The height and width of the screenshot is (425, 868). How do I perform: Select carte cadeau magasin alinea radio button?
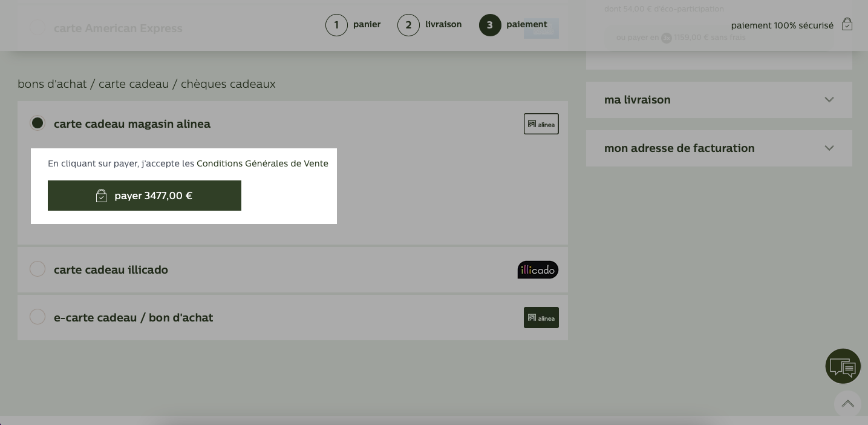38,123
